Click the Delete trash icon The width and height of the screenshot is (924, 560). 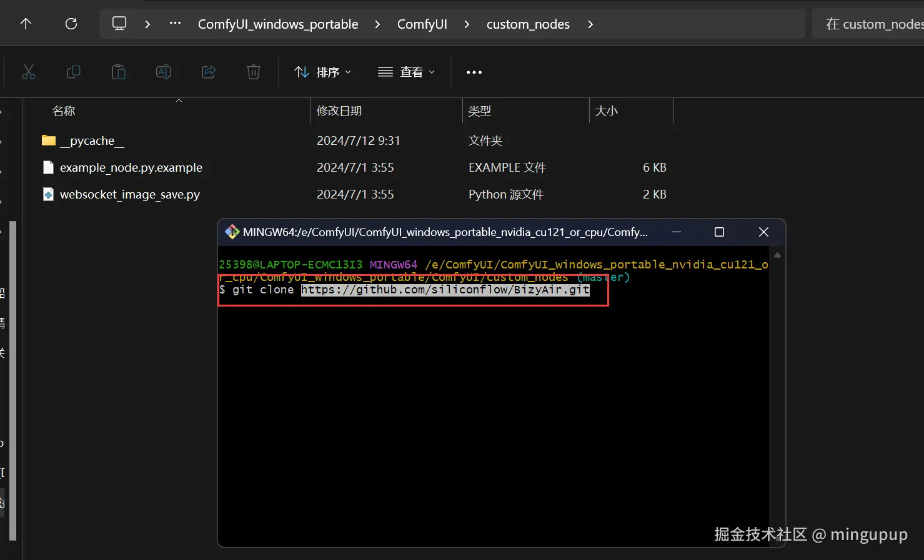tap(254, 72)
